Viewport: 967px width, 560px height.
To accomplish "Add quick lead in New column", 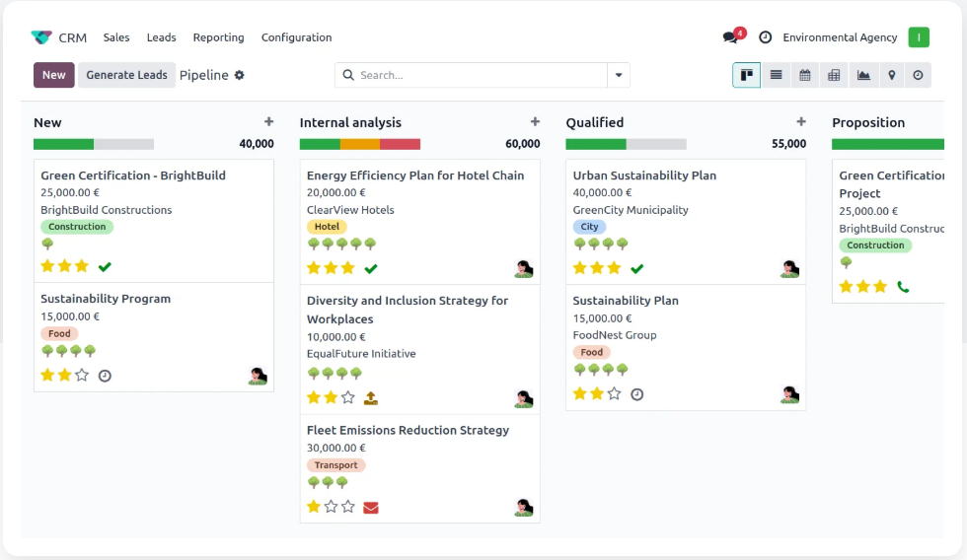I will click(x=268, y=122).
